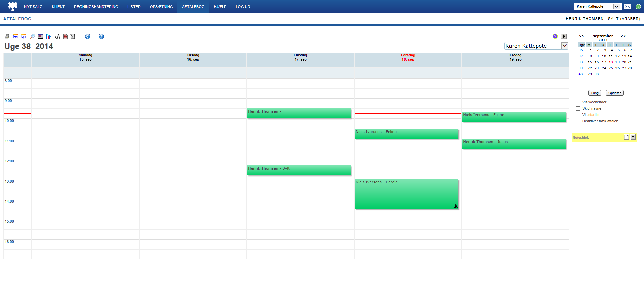
Task: Go to the previous week with the blue back arrow
Action: tap(88, 36)
